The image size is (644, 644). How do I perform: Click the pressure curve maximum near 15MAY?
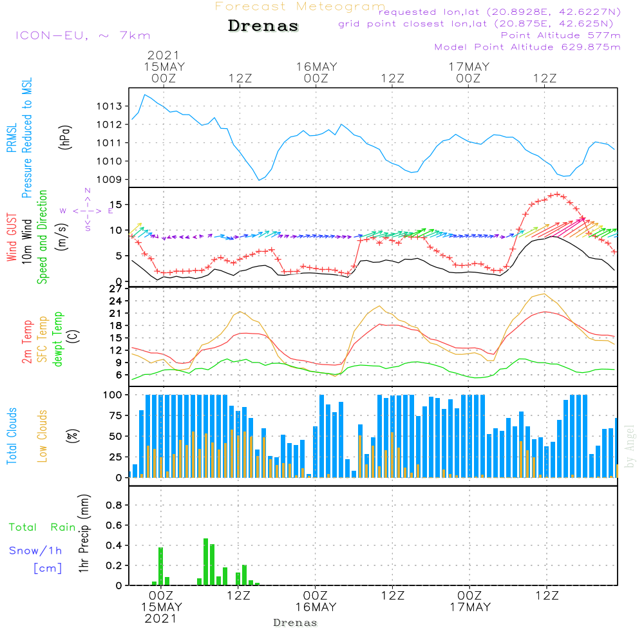144,95
